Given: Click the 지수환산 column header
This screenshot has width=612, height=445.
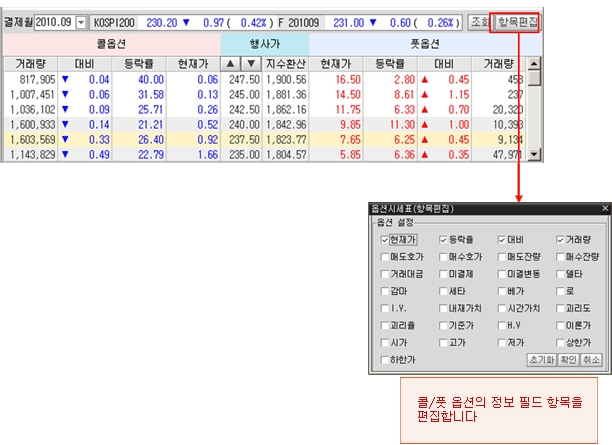Looking at the screenshot, I should [283, 64].
